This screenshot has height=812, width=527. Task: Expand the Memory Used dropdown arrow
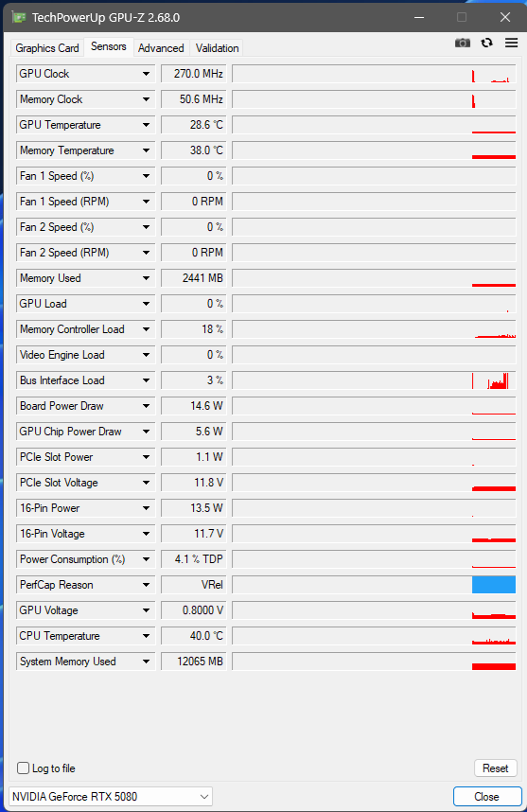pos(146,278)
